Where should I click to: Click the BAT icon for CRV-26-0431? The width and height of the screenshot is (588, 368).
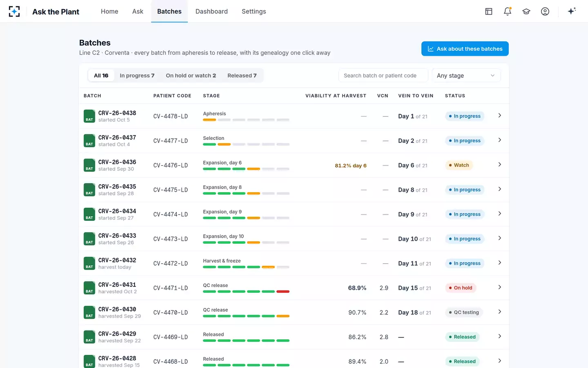click(89, 288)
